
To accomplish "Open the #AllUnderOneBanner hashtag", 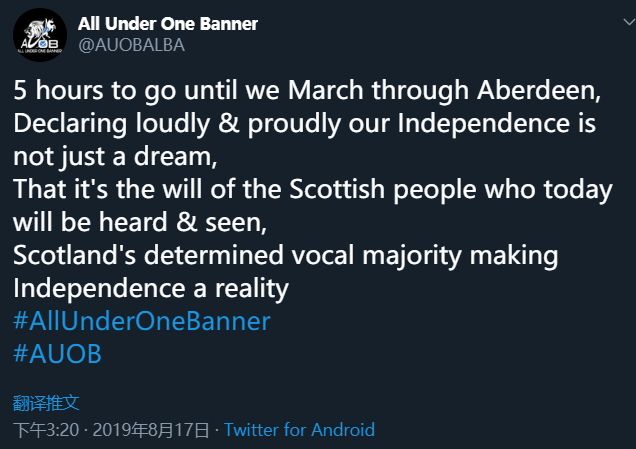I will 142,321.
